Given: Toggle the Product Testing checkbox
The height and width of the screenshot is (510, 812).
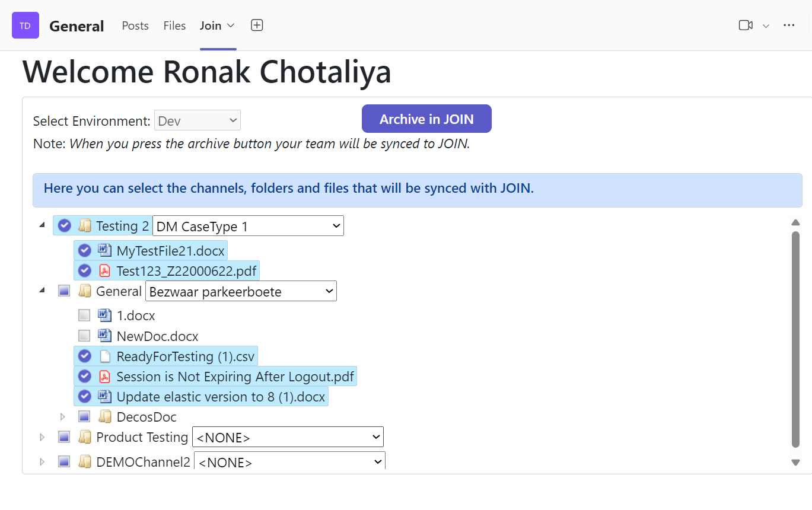Looking at the screenshot, I should [x=64, y=437].
